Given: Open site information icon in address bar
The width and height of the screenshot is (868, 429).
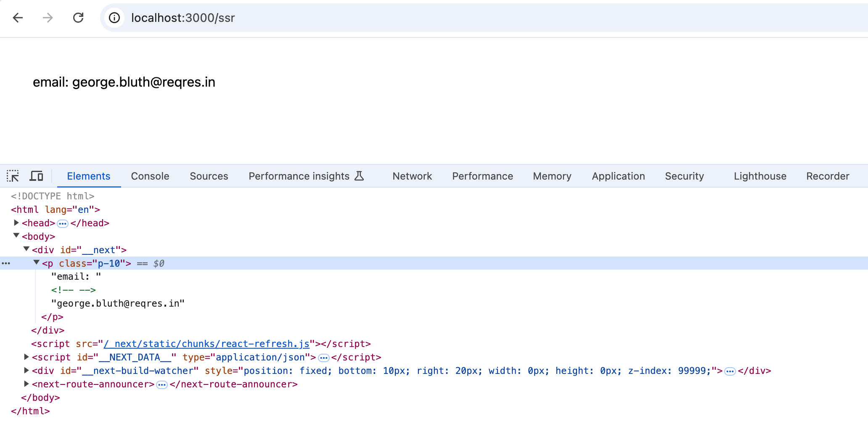Looking at the screenshot, I should click(x=114, y=18).
